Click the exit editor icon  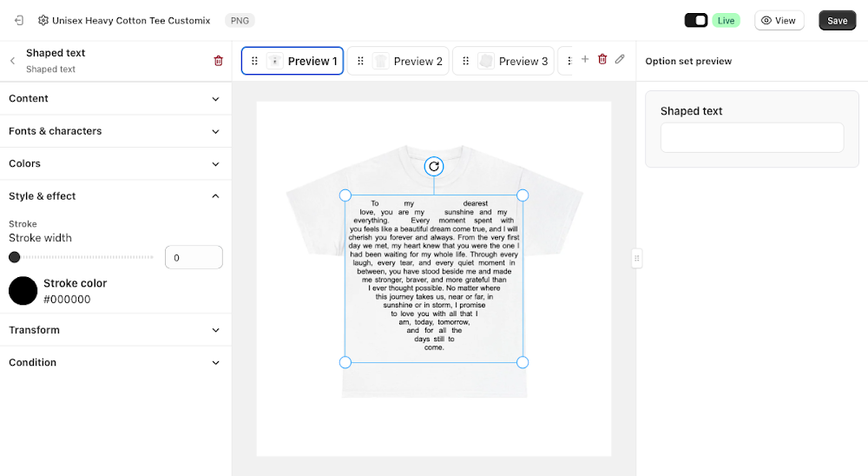tap(19, 21)
